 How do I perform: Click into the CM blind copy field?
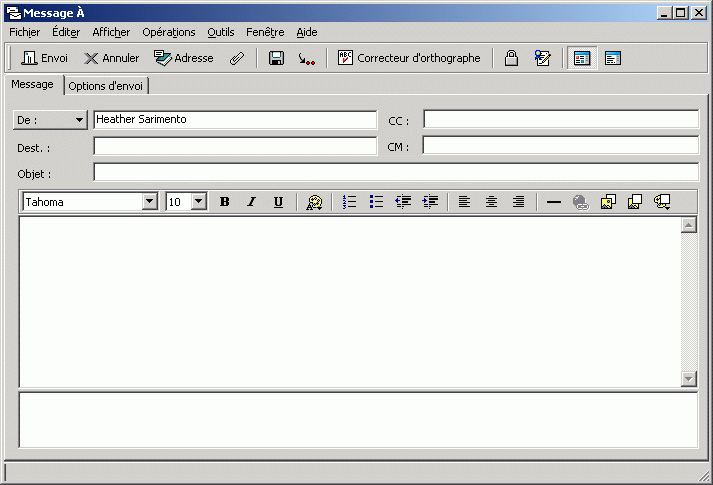pos(561,145)
